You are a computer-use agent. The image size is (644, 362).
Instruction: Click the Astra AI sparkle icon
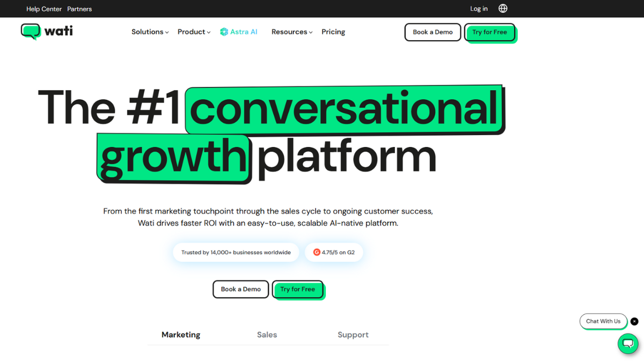click(x=224, y=32)
